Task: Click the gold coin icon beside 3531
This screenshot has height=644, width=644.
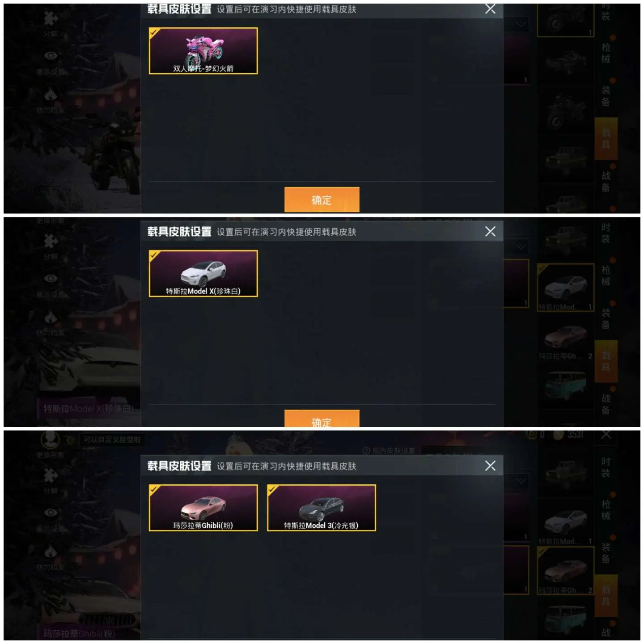Action: (x=558, y=434)
